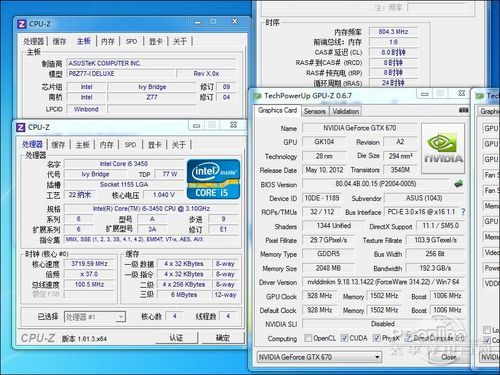Select the 显卡 tab in front CPU-Z window
The width and height of the screenshot is (500, 375).
click(155, 145)
